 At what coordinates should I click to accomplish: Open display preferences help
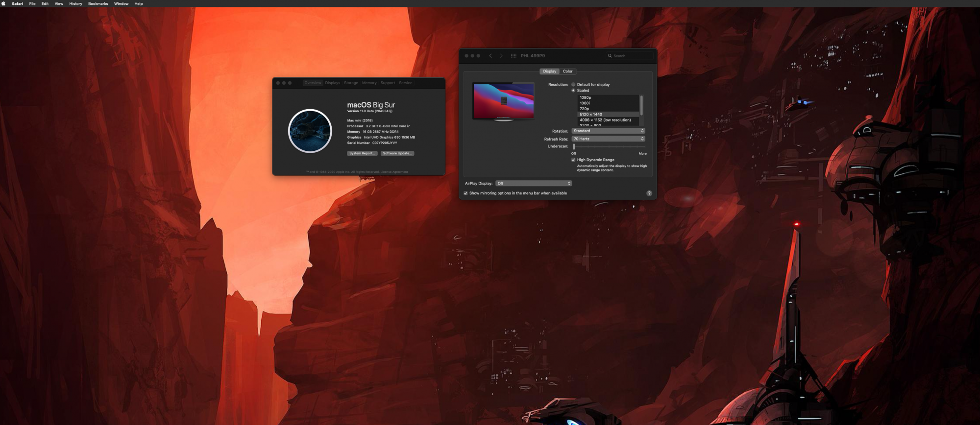click(649, 193)
